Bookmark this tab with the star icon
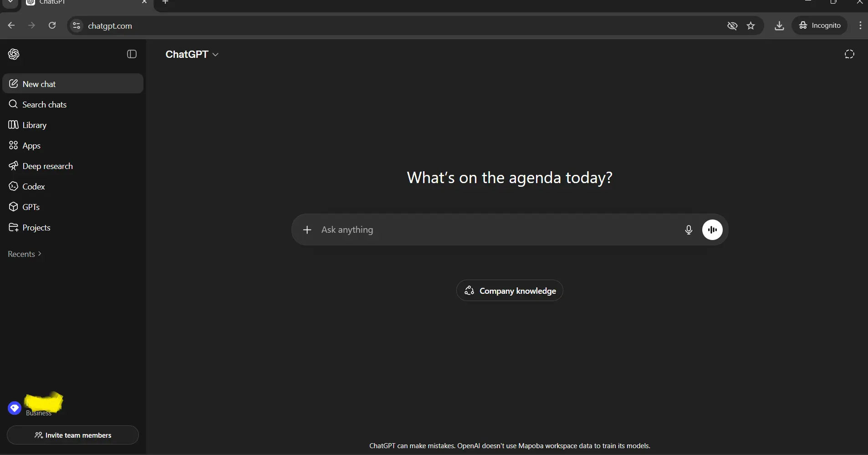The image size is (868, 455). tap(751, 26)
